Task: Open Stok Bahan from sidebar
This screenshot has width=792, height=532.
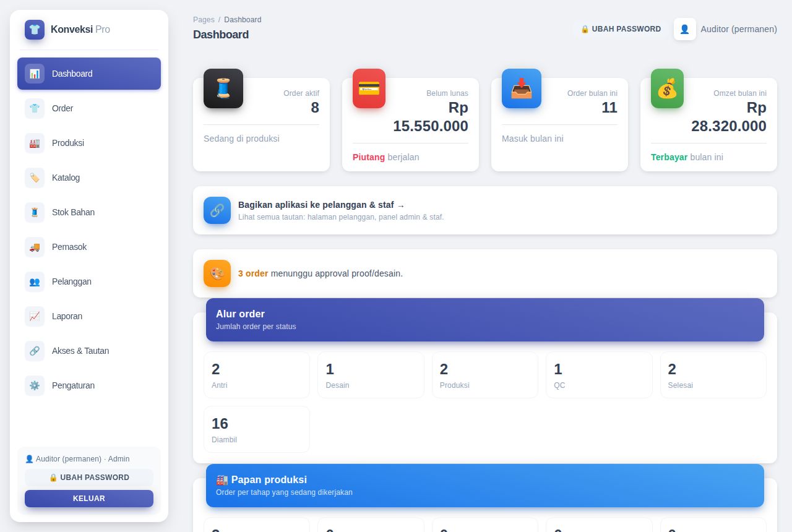Action: (89, 212)
